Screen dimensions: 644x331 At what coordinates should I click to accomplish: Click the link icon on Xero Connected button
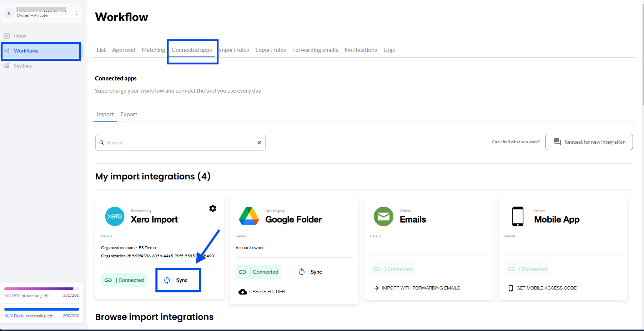point(108,280)
